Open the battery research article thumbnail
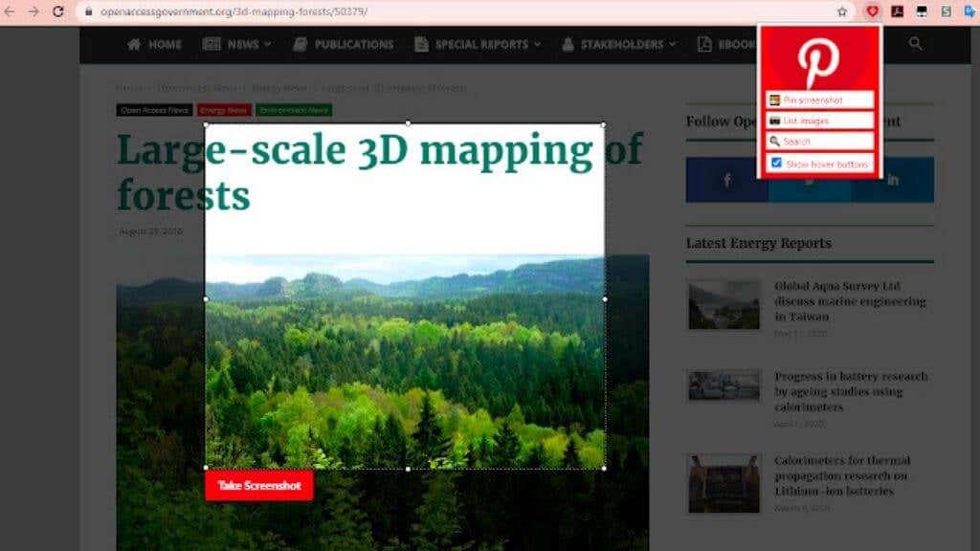980x551 pixels. [x=724, y=385]
